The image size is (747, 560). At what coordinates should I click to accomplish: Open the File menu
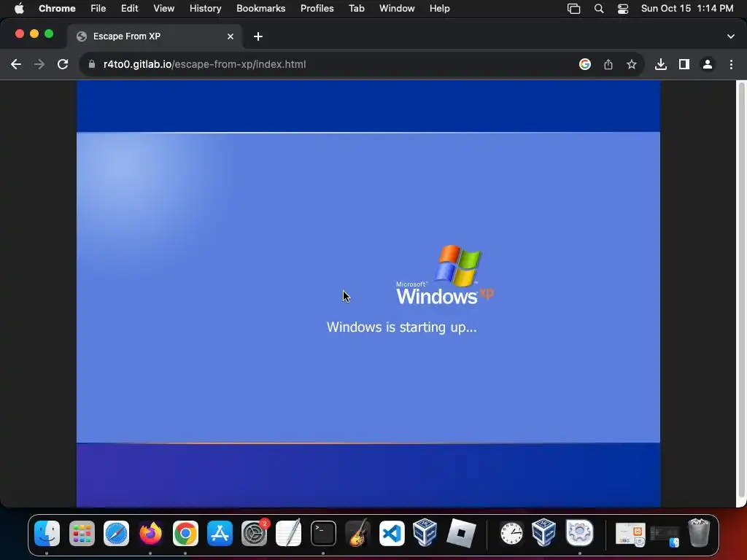click(98, 9)
